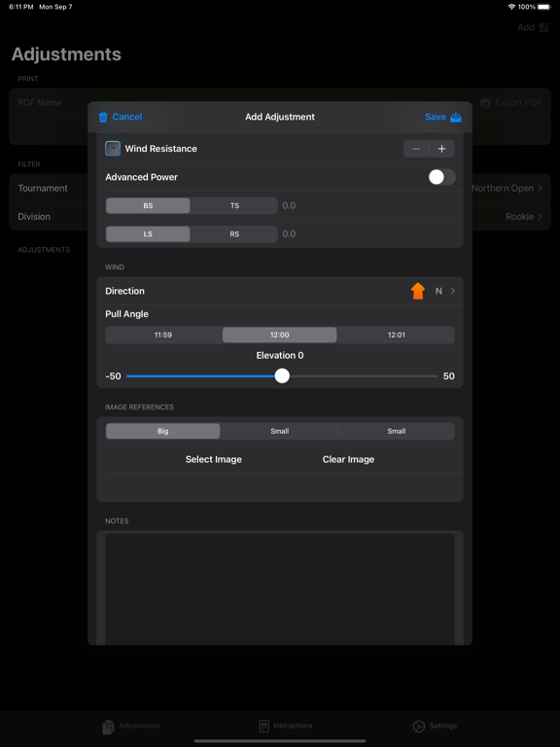
Task: Tap the orange wind direction arrow
Action: (418, 291)
